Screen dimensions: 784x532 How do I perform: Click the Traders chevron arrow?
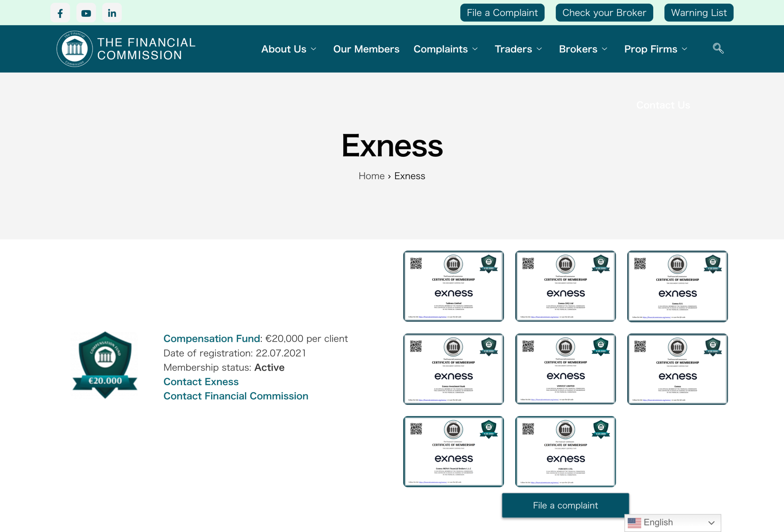pos(539,49)
